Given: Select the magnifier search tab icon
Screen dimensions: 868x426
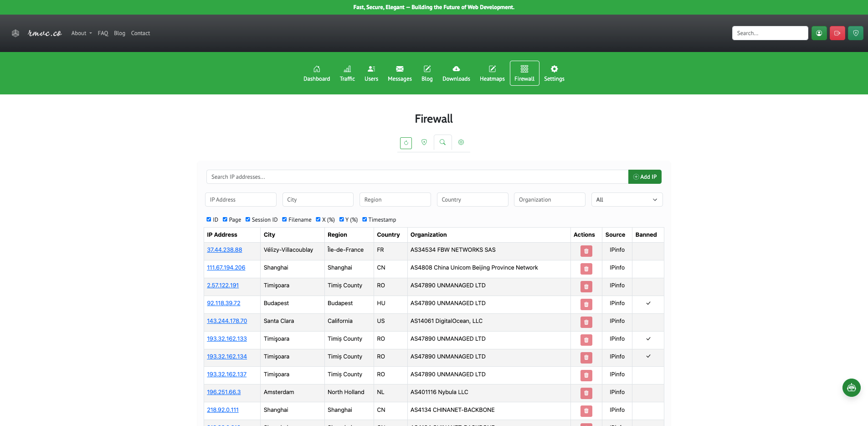Looking at the screenshot, I should [x=442, y=142].
